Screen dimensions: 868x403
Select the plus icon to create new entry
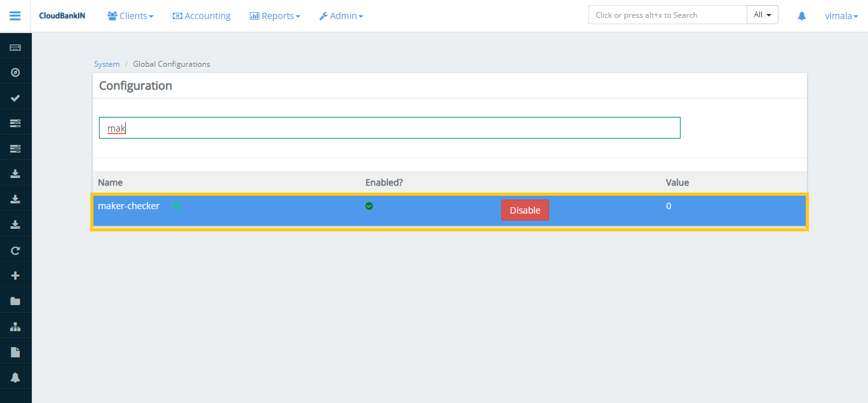(x=15, y=275)
